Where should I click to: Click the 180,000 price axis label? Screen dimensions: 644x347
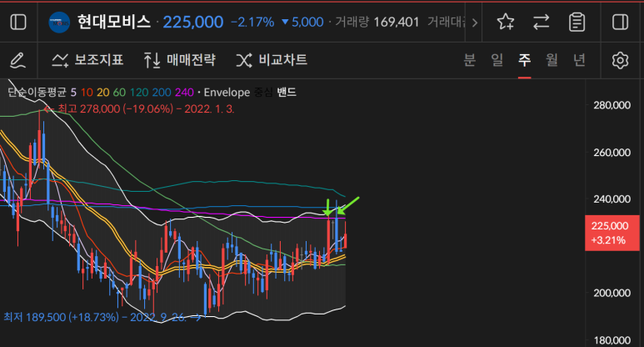click(x=612, y=340)
